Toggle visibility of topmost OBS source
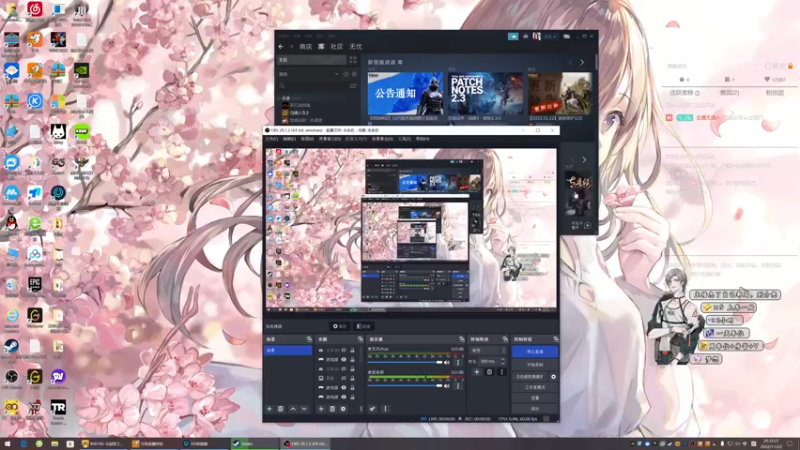Screen dimensions: 800x450 pyautogui.click(x=343, y=351)
